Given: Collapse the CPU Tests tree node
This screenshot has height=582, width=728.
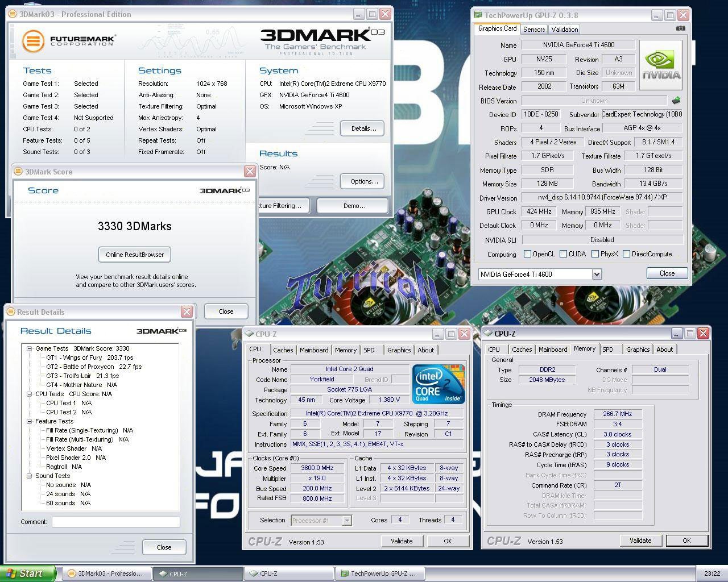Looking at the screenshot, I should [30, 394].
